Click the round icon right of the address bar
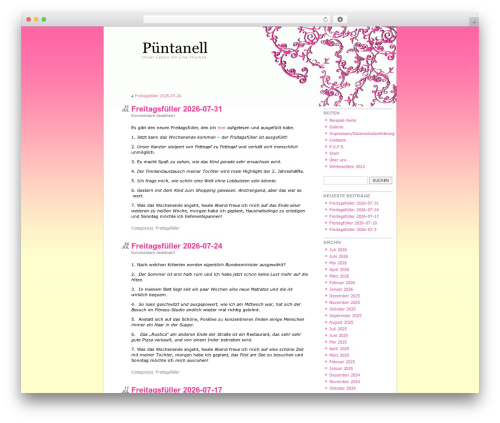Image resolution: width=500 pixels, height=423 pixels. click(x=340, y=19)
